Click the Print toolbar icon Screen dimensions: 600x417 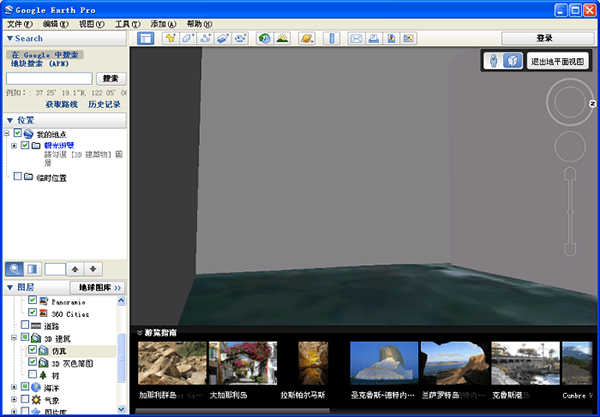(x=373, y=38)
